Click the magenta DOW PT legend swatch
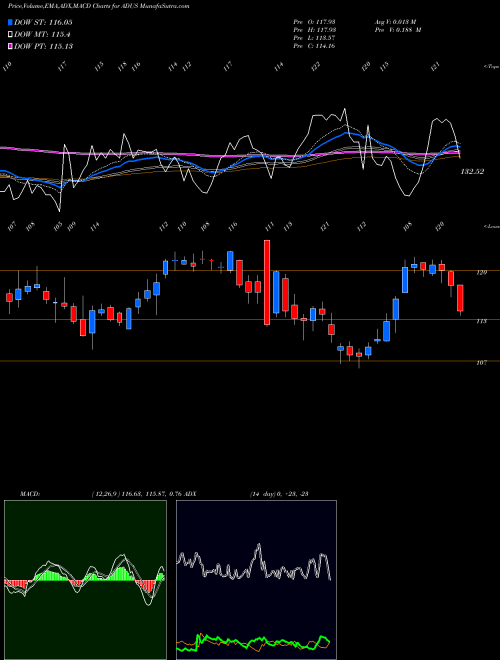Viewport: 500px width, 660px height. (x=10, y=46)
